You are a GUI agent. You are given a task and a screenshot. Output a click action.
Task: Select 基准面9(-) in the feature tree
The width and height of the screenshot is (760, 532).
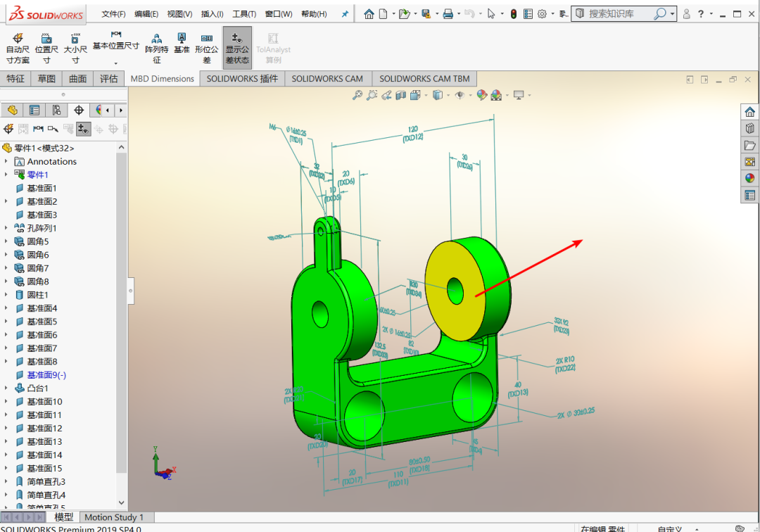[46, 375]
